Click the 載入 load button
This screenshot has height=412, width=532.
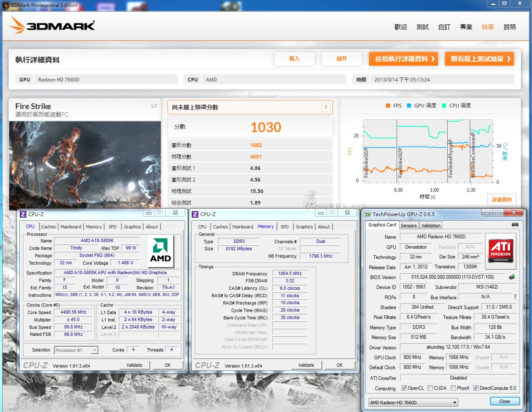coord(295,59)
